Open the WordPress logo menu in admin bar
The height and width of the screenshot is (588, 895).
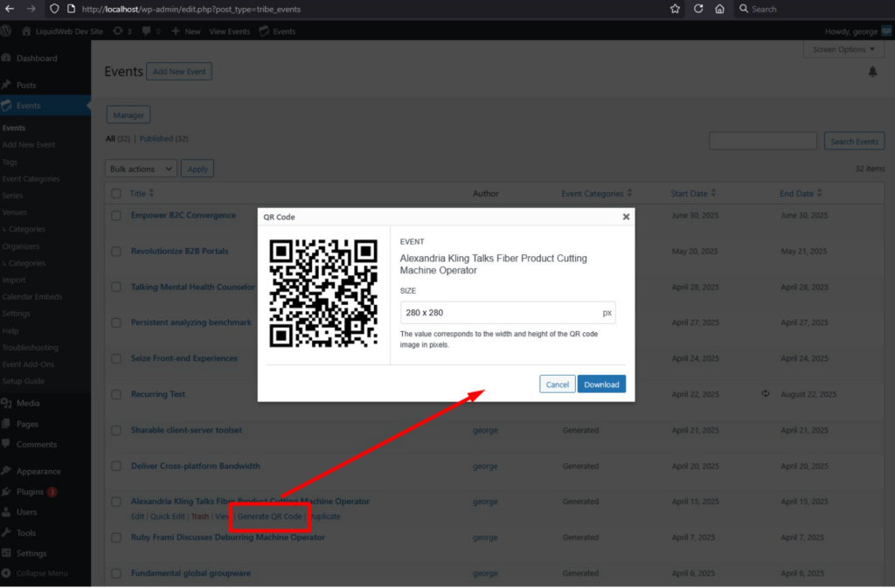point(7,30)
